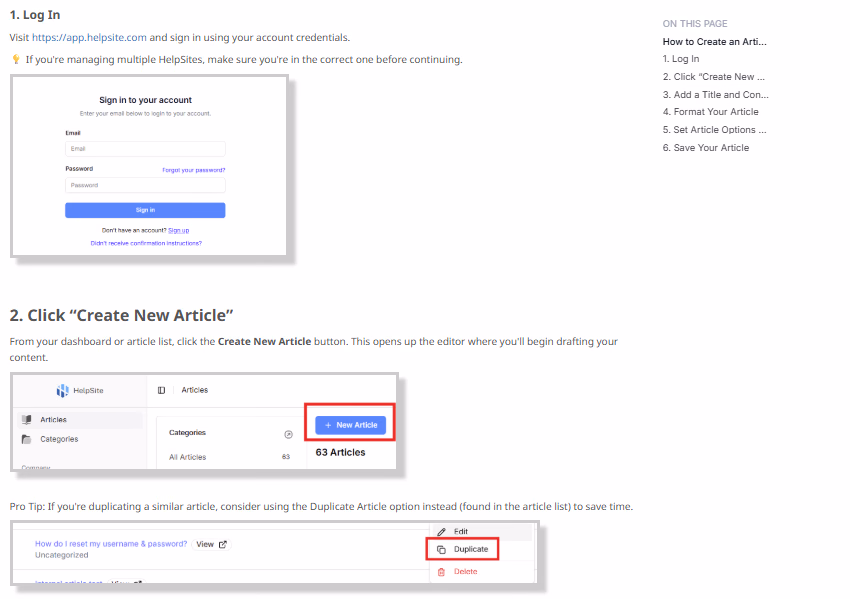Open the https://app.helpsite.com link
Image resolution: width=850 pixels, height=599 pixels.
click(89, 37)
